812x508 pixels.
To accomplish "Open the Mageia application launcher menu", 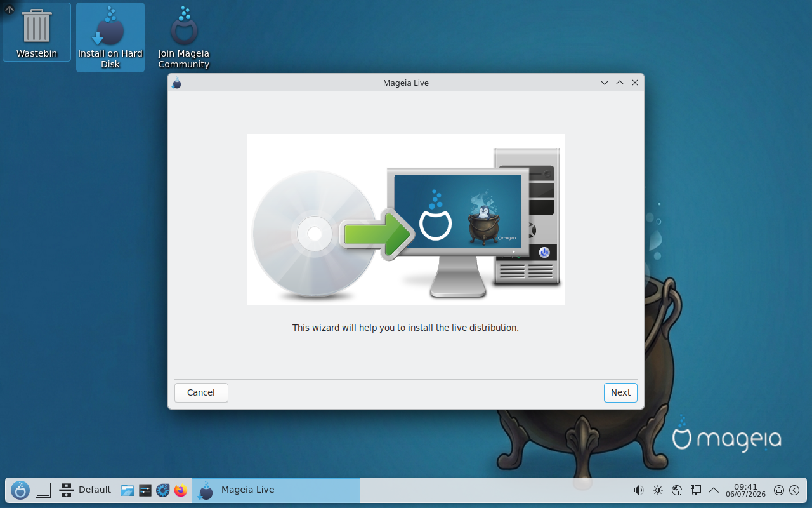I will tap(20, 490).
